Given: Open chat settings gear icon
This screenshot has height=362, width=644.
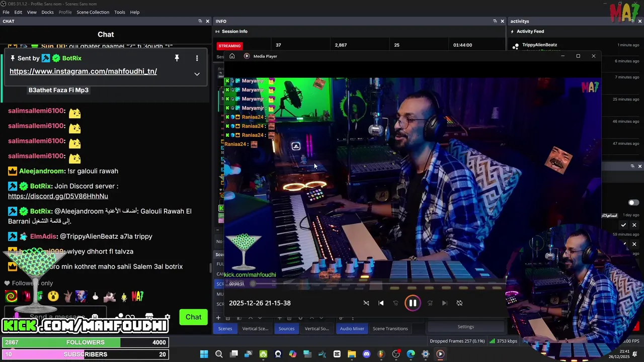Looking at the screenshot, I should 168,317.
